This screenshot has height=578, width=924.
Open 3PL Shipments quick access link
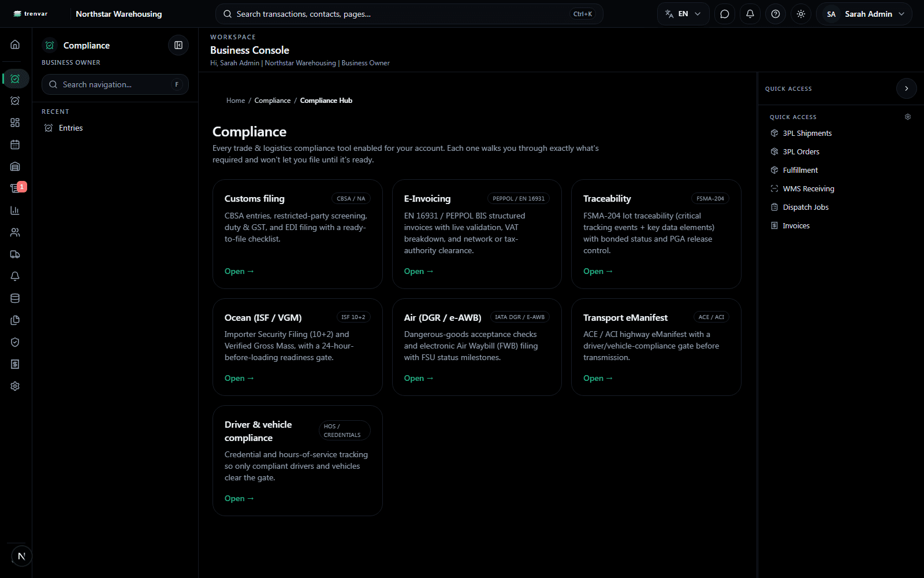tap(807, 133)
